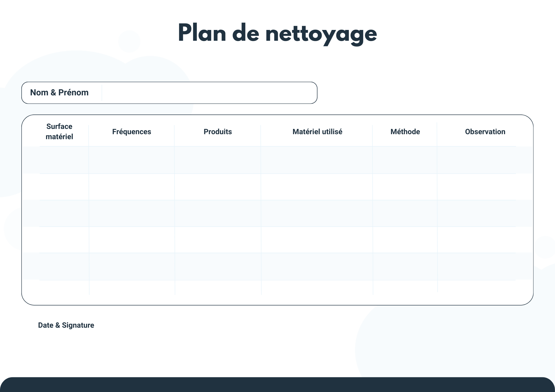Click the Matériel utilisé column header

point(317,132)
